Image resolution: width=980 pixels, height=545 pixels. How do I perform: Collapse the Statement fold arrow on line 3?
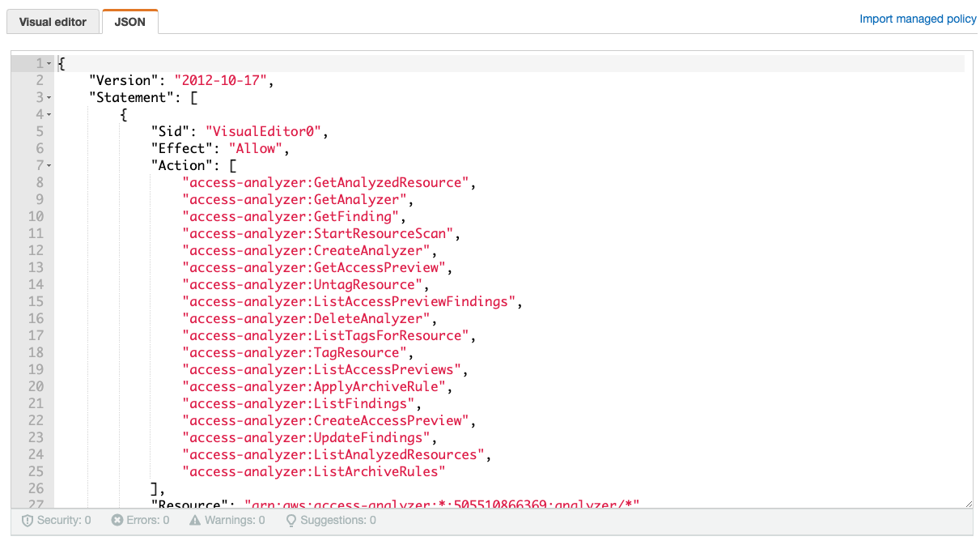pos(49,97)
